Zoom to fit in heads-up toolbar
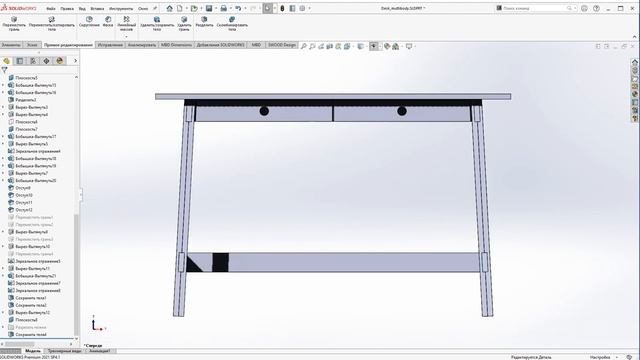The width and height of the screenshot is (640, 360). (x=304, y=47)
